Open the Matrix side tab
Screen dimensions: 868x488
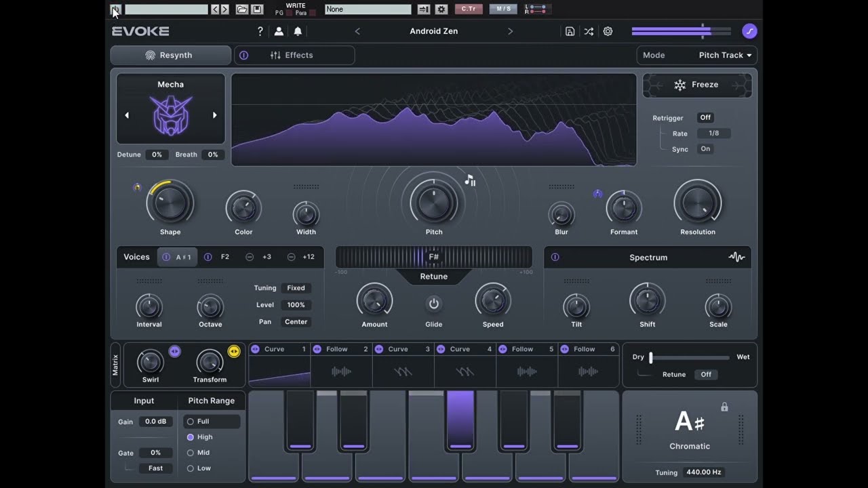(115, 365)
